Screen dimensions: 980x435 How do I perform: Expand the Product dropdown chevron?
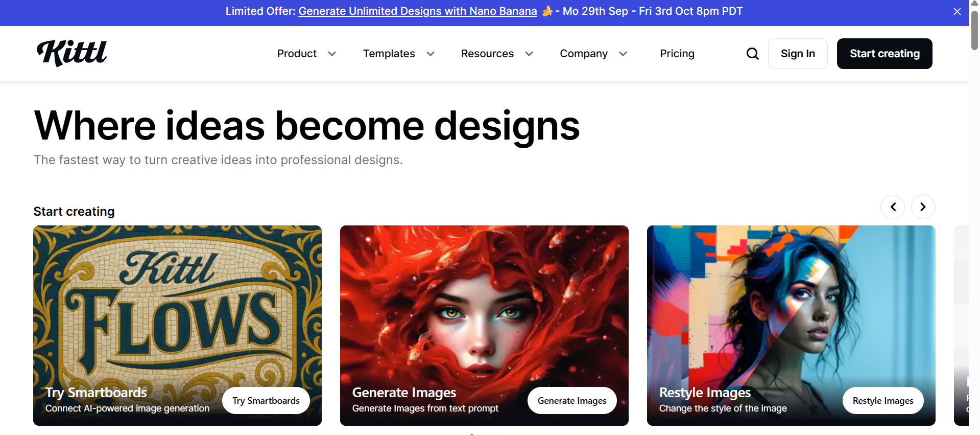tap(332, 54)
